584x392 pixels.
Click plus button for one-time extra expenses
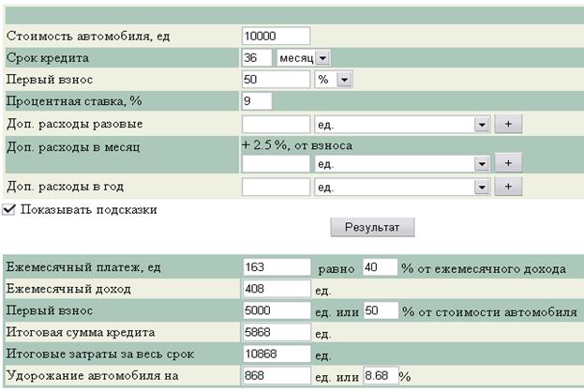[509, 124]
